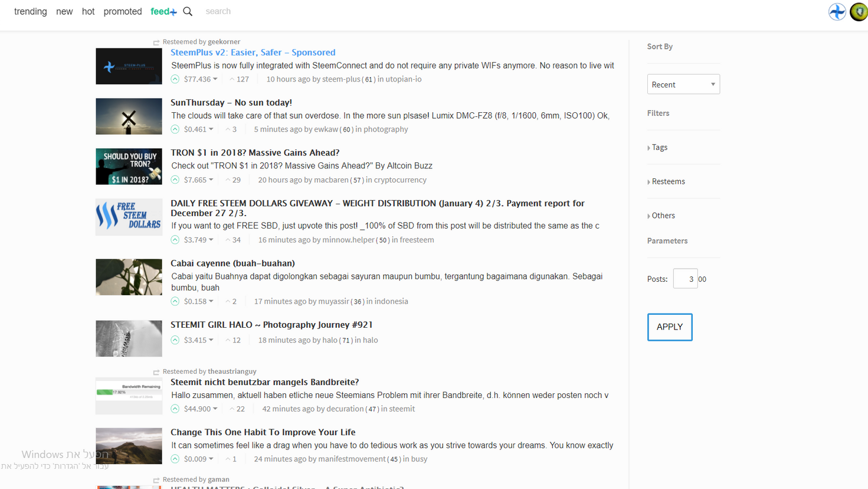The image size is (868, 489).
Task: Show the 34 voters on giveaway post
Action: [232, 240]
